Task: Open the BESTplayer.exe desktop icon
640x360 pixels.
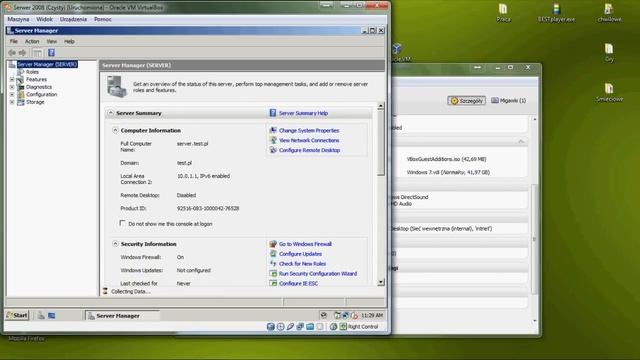Action: (556, 13)
